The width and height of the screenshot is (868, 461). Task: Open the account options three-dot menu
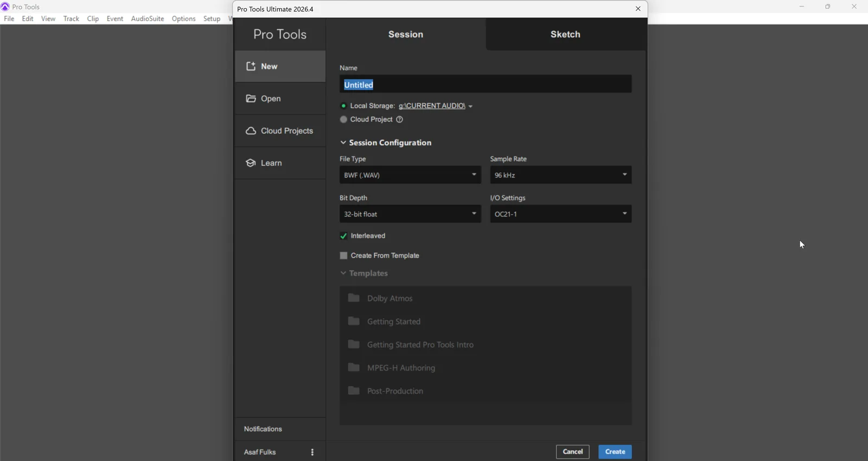[x=312, y=452]
